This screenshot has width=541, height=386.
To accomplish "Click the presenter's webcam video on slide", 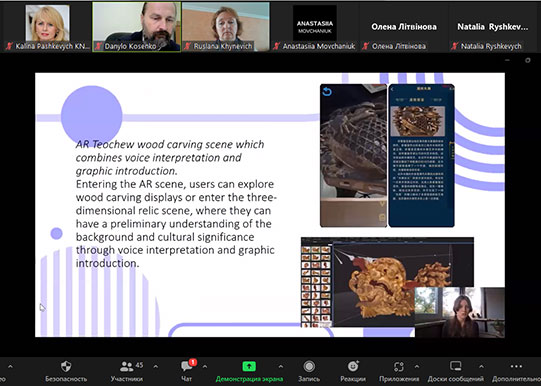I will [x=460, y=312].
